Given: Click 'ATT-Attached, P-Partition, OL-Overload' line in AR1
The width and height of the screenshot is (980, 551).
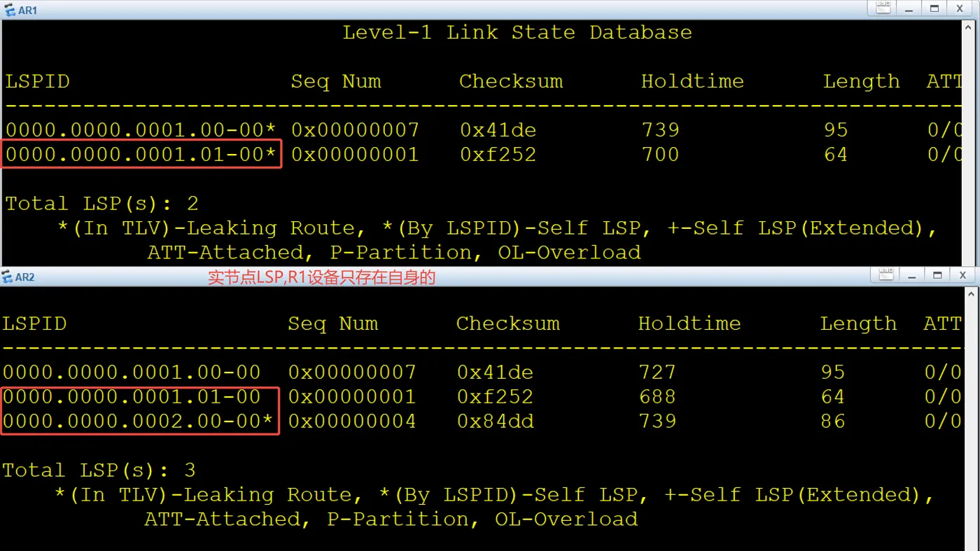Looking at the screenshot, I should [394, 253].
